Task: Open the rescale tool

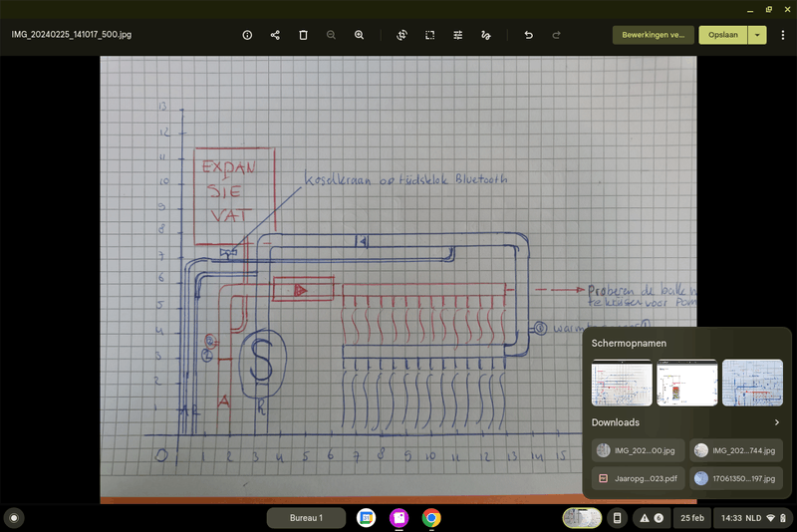Action: tap(429, 35)
